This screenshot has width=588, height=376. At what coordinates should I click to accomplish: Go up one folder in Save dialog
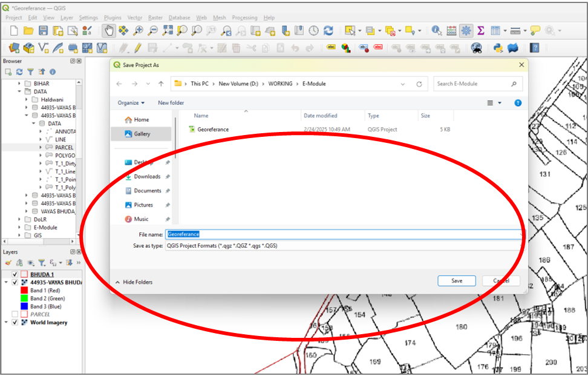click(161, 84)
